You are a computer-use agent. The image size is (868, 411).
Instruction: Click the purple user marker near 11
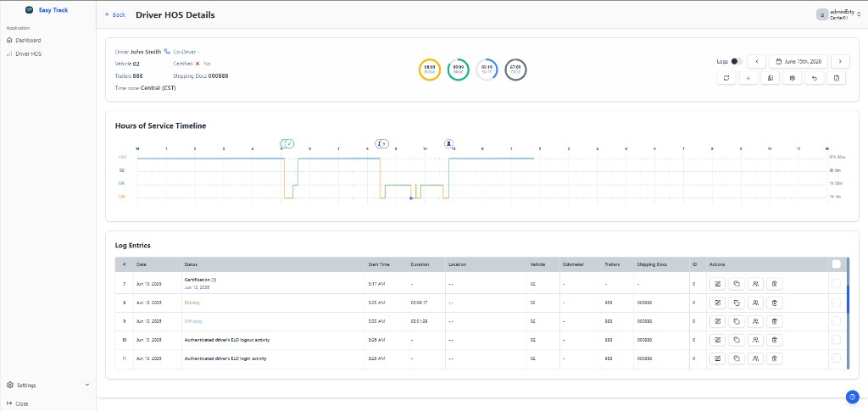point(449,144)
